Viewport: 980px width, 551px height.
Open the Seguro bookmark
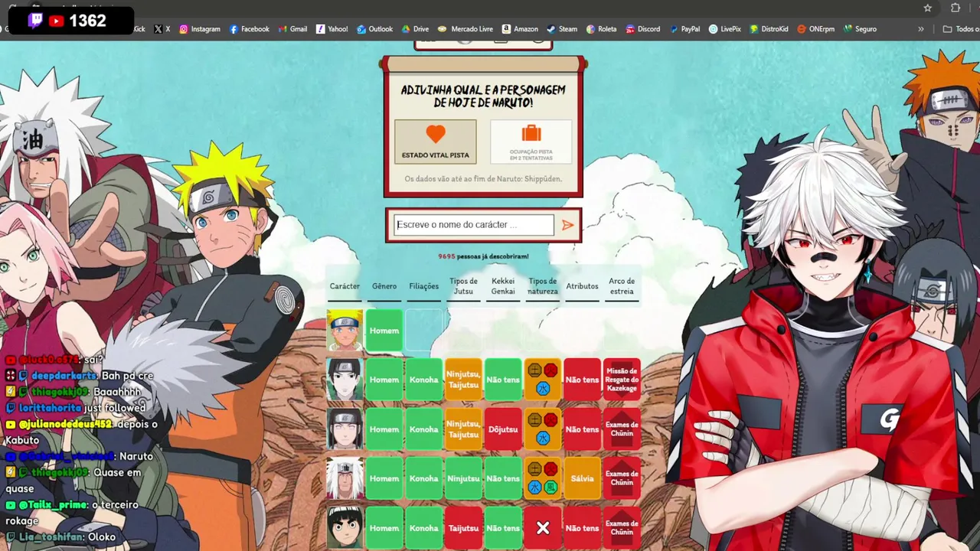(x=860, y=29)
